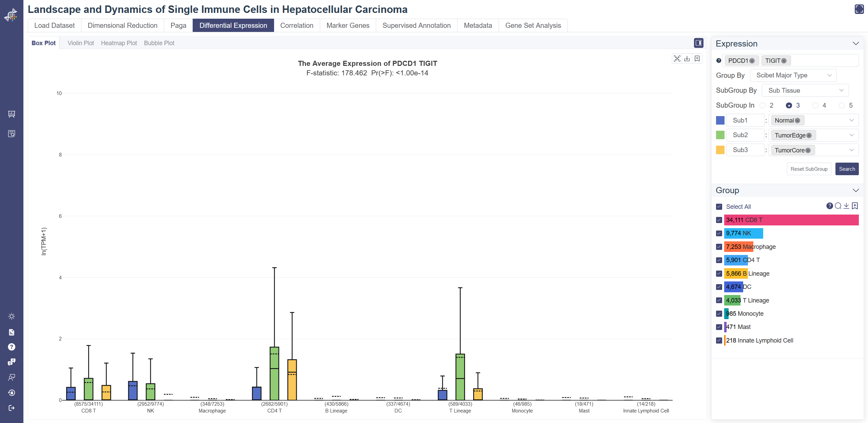Uncheck the CD8 T group checkbox
This screenshot has width=868, height=423.
(x=719, y=220)
